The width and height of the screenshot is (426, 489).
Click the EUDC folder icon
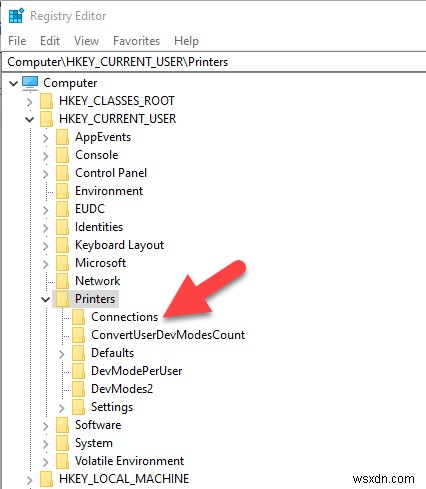tap(62, 209)
